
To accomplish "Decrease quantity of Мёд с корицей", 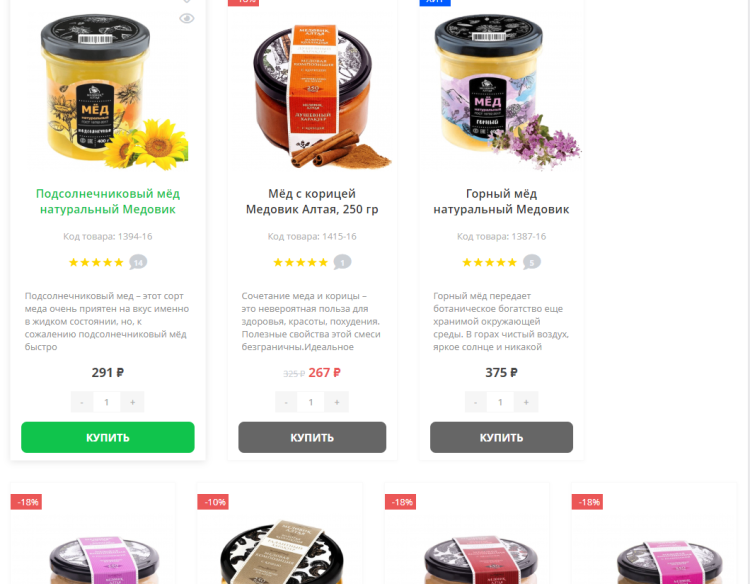I will [286, 402].
